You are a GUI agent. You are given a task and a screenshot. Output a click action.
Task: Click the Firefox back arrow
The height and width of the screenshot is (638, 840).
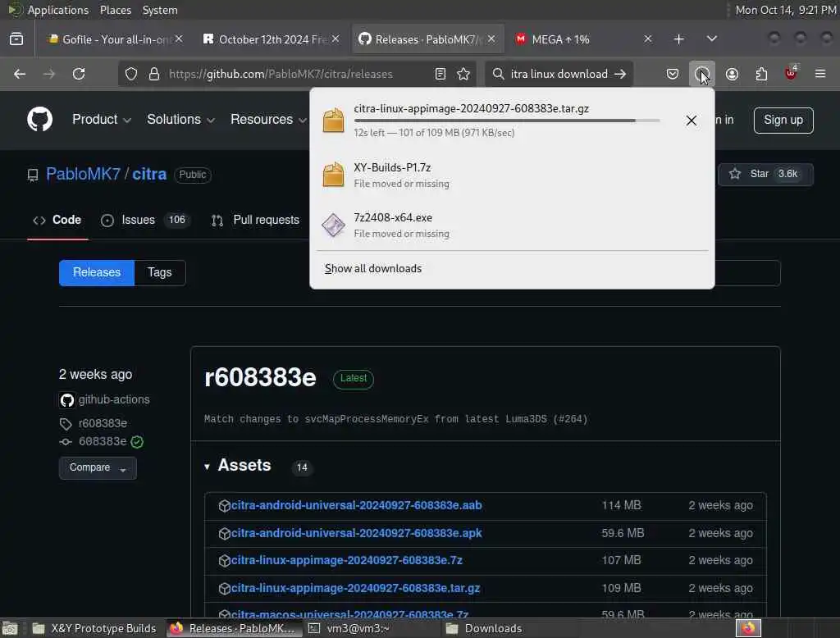(x=20, y=74)
